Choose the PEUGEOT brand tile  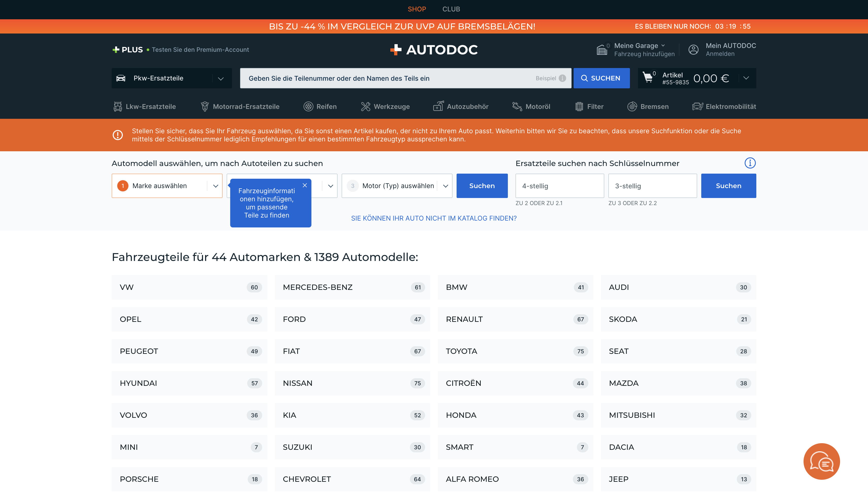189,351
